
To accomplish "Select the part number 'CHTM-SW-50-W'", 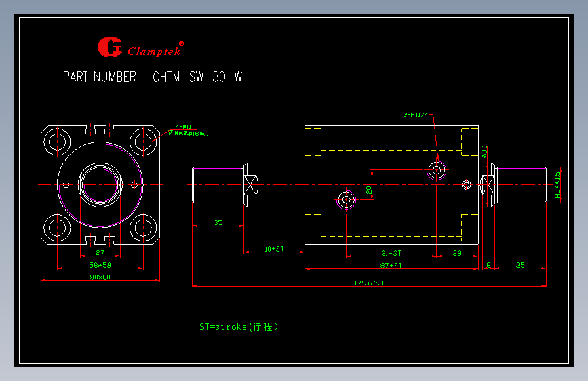I will [x=197, y=77].
